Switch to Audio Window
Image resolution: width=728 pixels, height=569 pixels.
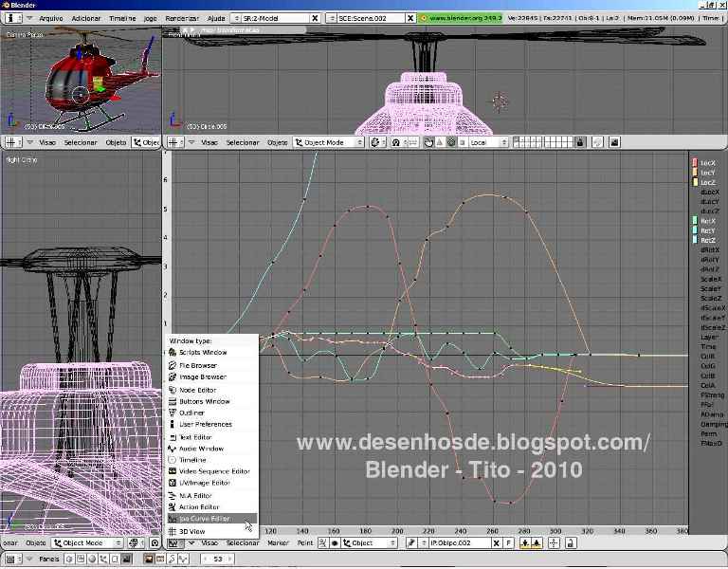point(211,449)
